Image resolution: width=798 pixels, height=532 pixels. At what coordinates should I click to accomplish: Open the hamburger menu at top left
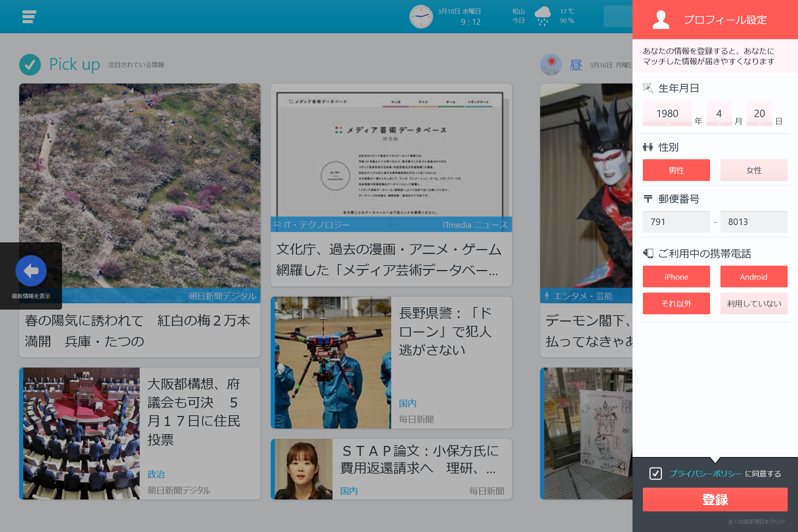point(29,17)
